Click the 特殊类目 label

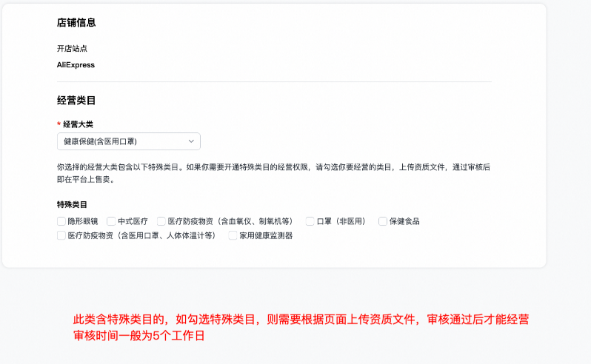(72, 204)
